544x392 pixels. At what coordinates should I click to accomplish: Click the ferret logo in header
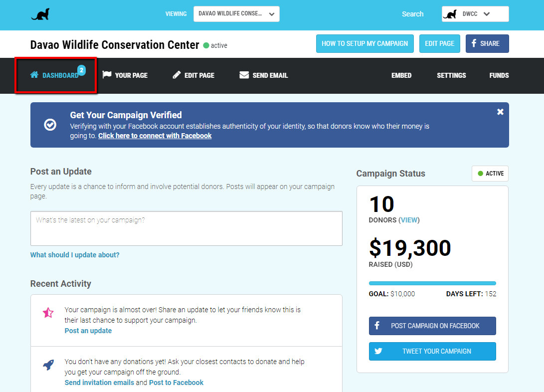tap(40, 14)
